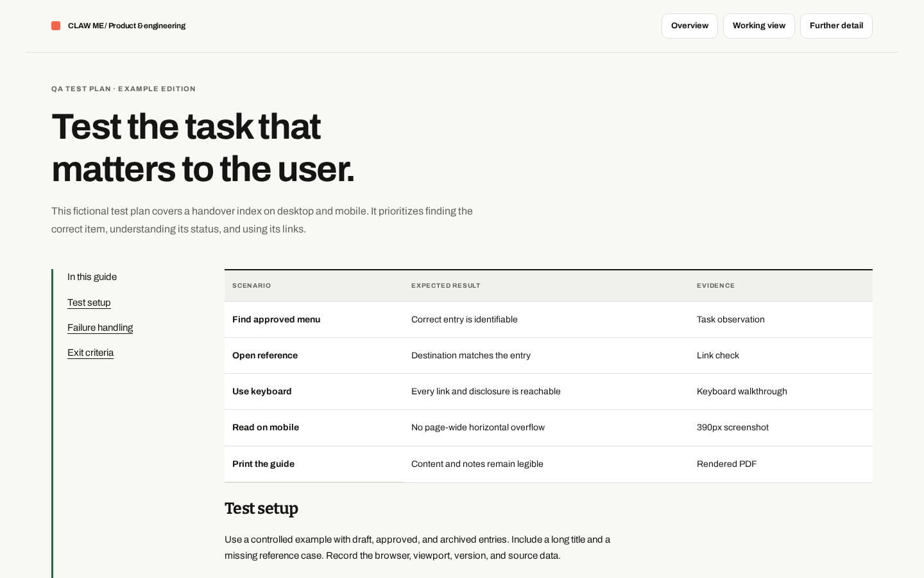Click the Find approved menu cell
The width and height of the screenshot is (924, 578).
pyautogui.click(x=314, y=320)
